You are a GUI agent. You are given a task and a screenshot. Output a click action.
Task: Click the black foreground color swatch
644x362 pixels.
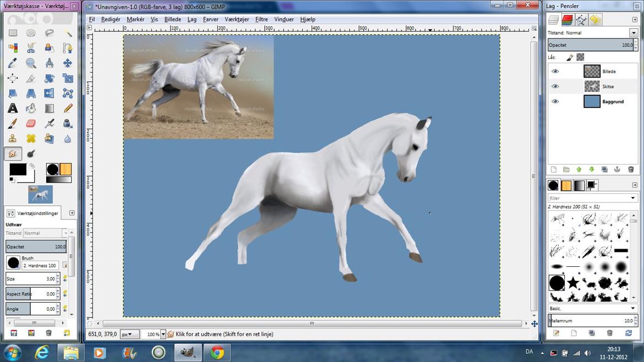click(17, 170)
